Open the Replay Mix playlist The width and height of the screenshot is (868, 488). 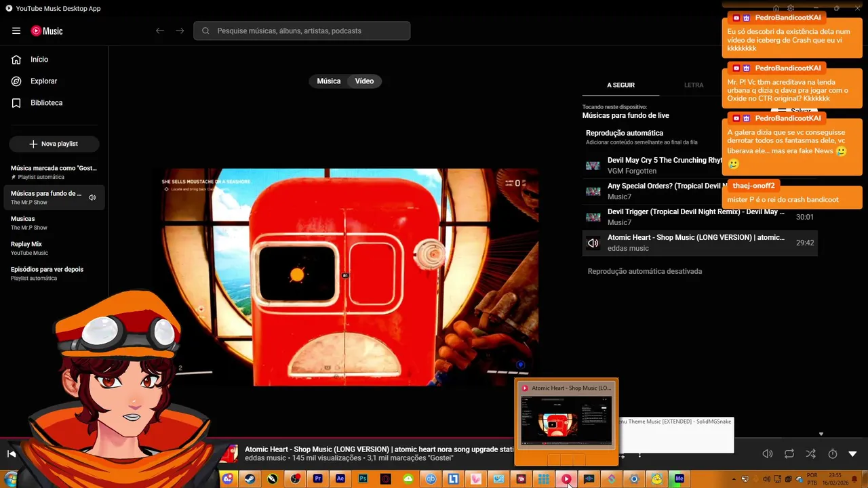click(54, 248)
